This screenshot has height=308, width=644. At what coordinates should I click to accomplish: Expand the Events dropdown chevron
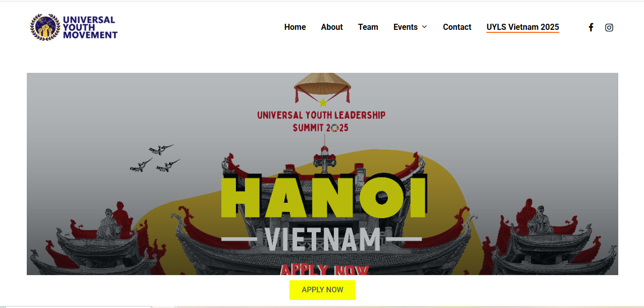point(424,27)
